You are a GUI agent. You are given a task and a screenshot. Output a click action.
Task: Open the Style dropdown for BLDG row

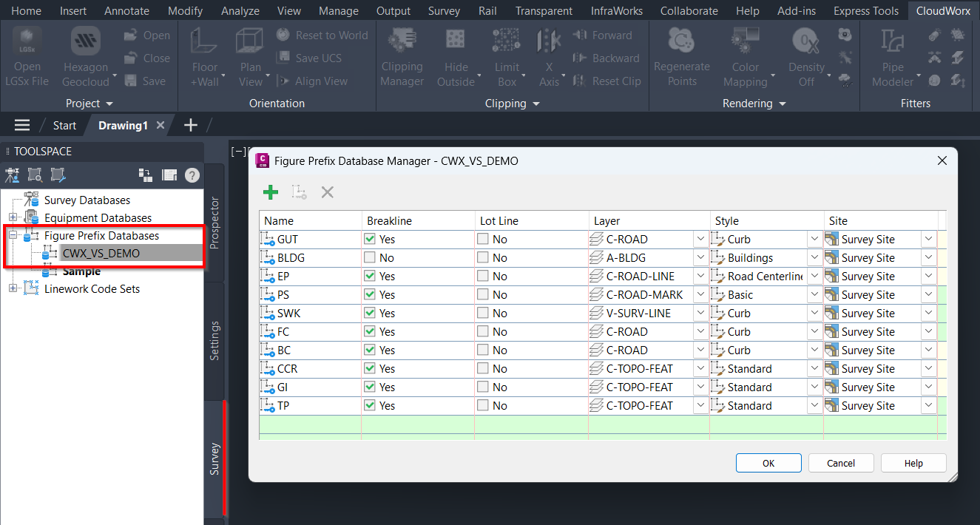pyautogui.click(x=814, y=258)
